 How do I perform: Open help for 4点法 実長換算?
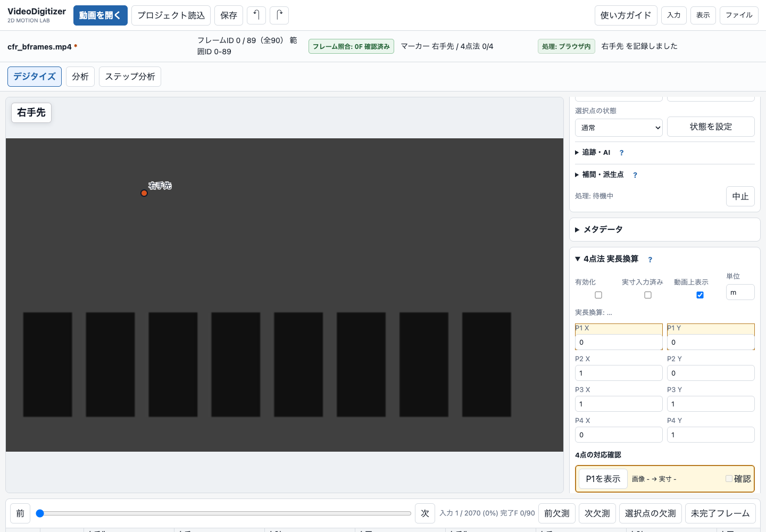pos(650,260)
